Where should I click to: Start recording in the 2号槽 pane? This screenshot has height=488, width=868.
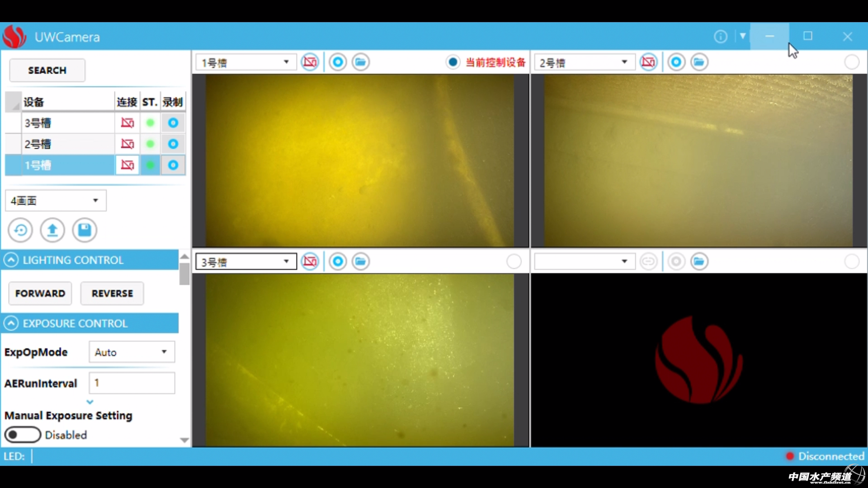point(676,62)
